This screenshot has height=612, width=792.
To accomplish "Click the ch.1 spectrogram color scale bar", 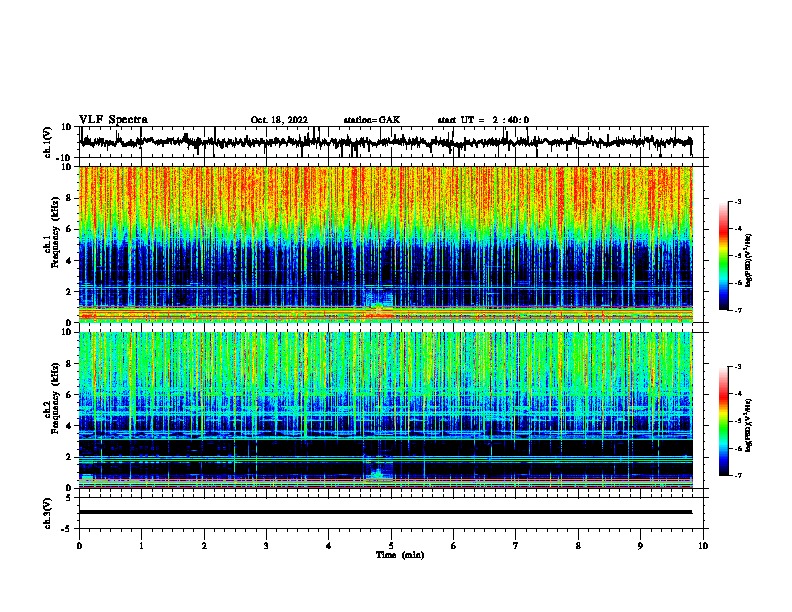I will click(x=724, y=256).
